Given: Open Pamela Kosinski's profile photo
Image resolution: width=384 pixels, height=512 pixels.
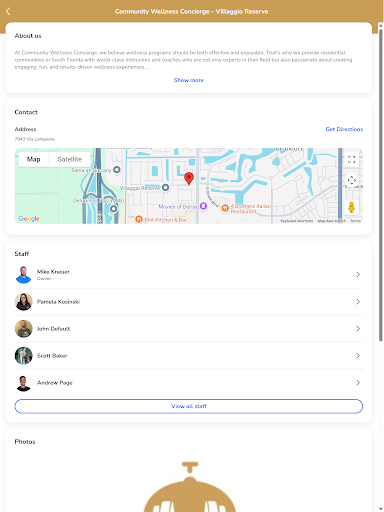Looking at the screenshot, I should click(x=23, y=302).
